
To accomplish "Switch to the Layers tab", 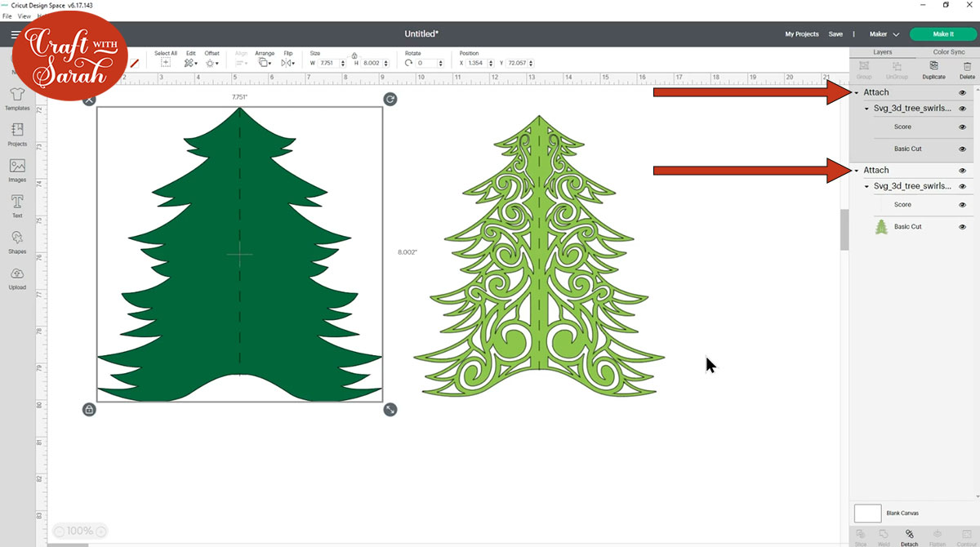I will (882, 51).
